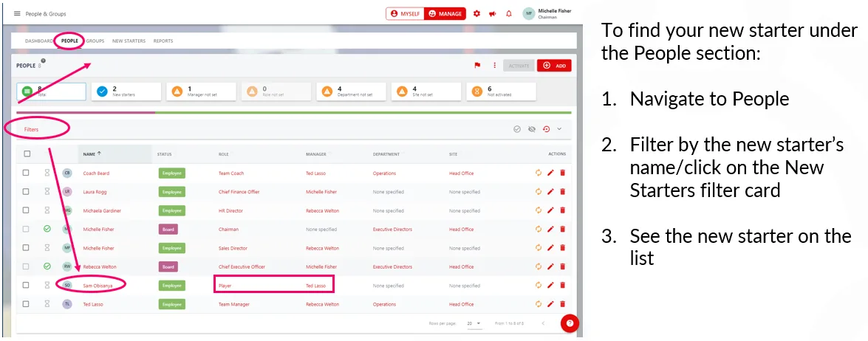
Task: Open the hamburger navigation menu
Action: pyautogui.click(x=17, y=14)
